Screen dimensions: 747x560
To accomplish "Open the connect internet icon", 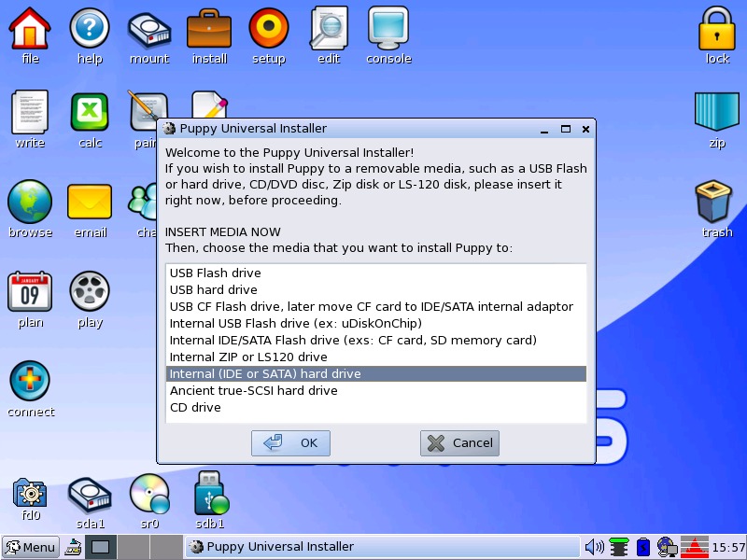I will (x=30, y=381).
